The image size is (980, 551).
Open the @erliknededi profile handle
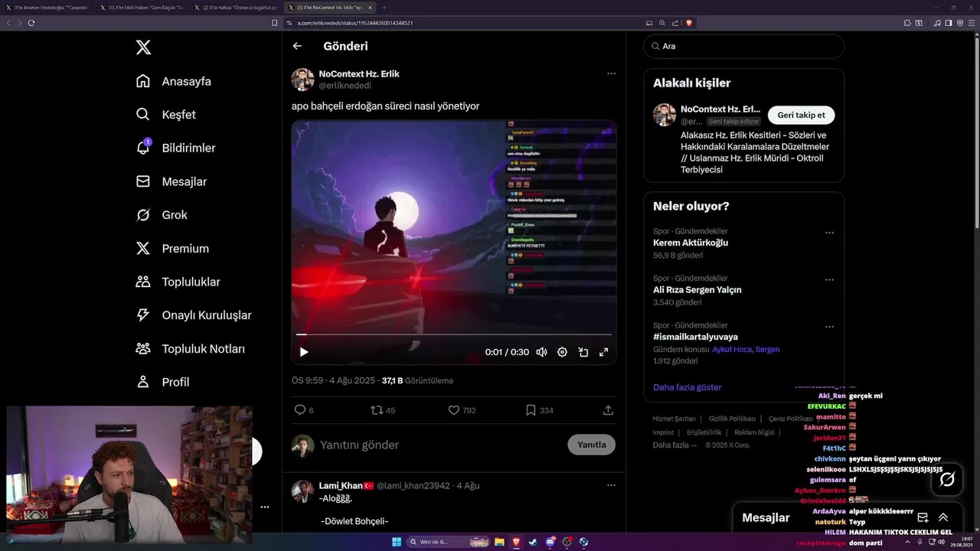click(345, 86)
